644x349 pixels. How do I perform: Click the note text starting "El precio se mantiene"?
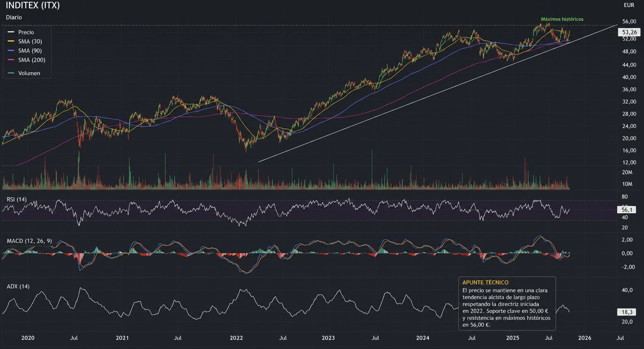[x=506, y=308]
